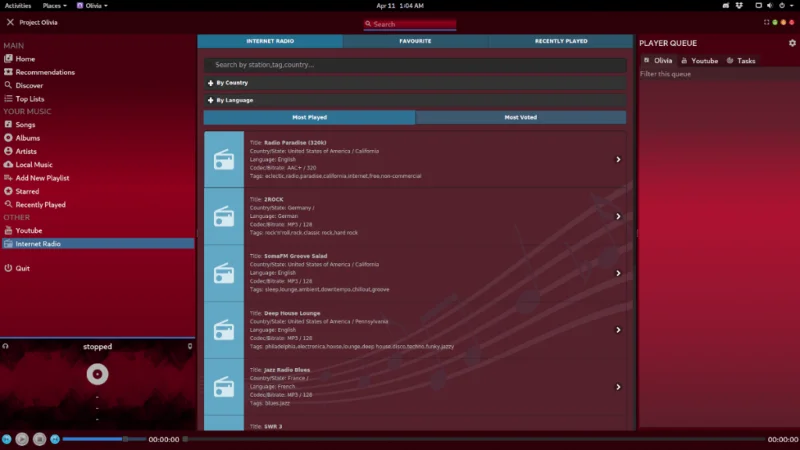Click Add New Playlist
The width and height of the screenshot is (800, 450).
coord(36,178)
